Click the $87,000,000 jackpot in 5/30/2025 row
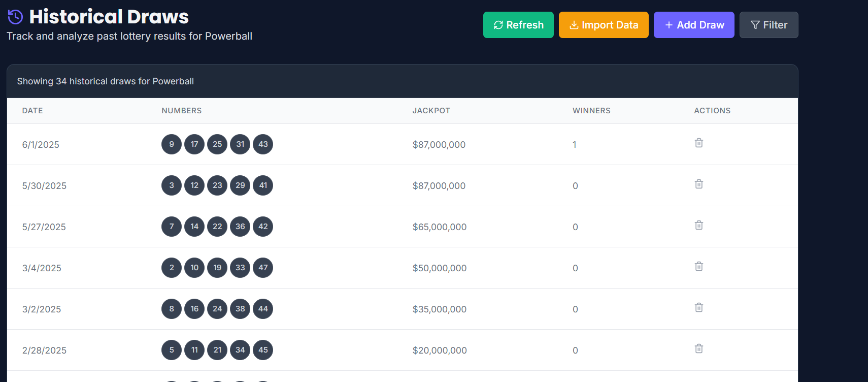 click(439, 186)
